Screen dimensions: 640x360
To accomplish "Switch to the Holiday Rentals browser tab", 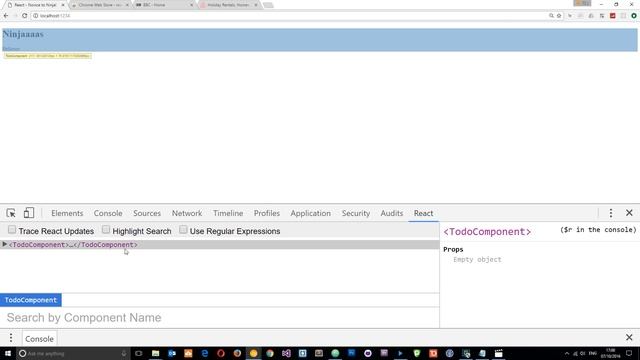I will click(x=229, y=5).
